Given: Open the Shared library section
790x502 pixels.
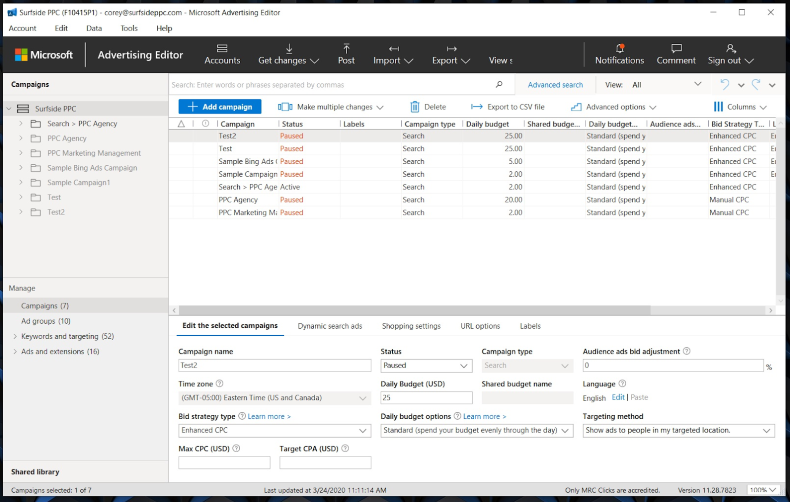Looking at the screenshot, I should click(35, 472).
